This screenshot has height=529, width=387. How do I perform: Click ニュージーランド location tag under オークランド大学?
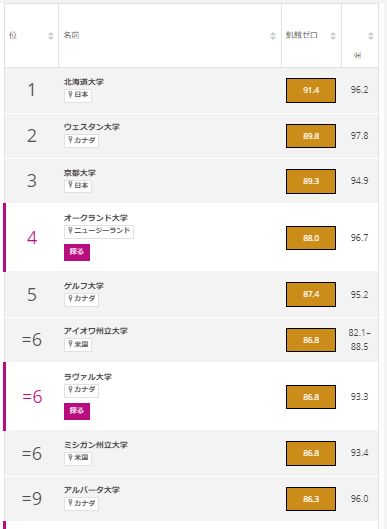coord(99,232)
